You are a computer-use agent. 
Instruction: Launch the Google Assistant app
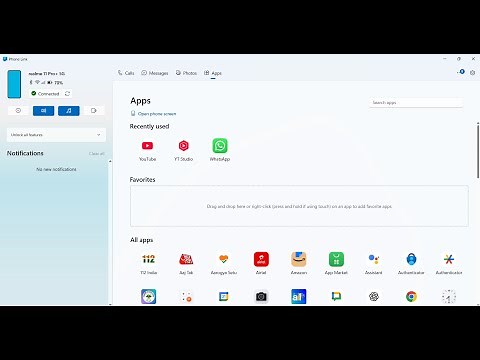click(x=374, y=259)
